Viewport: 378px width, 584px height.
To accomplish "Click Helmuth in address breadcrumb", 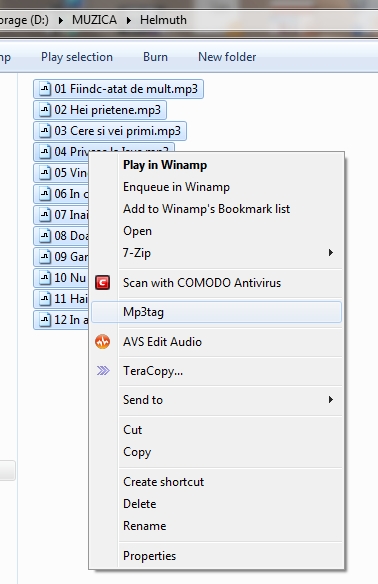I will coord(163,20).
